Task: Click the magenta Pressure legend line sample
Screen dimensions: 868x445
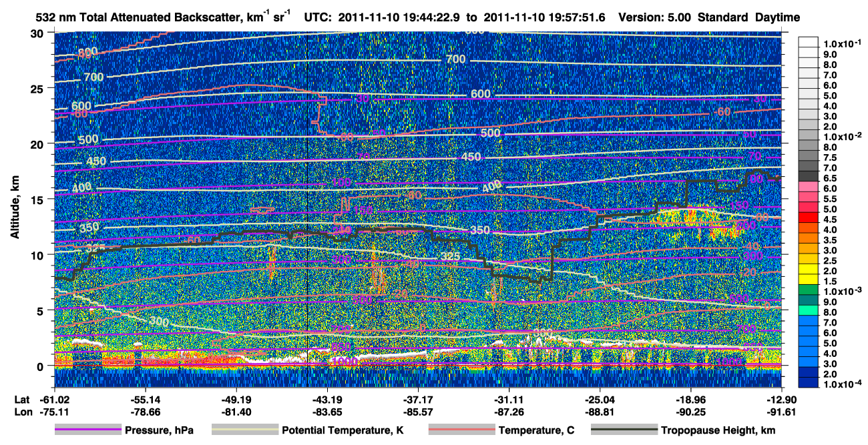Action: (87, 430)
